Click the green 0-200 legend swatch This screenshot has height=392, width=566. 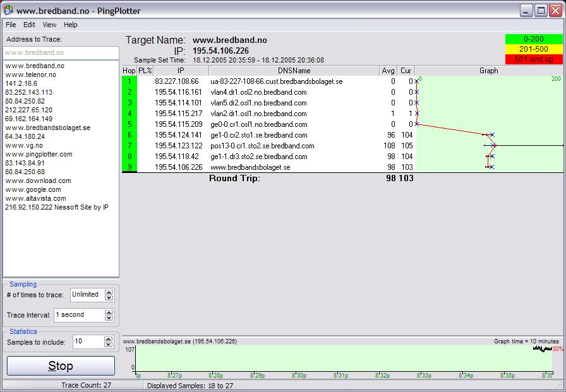[x=534, y=39]
